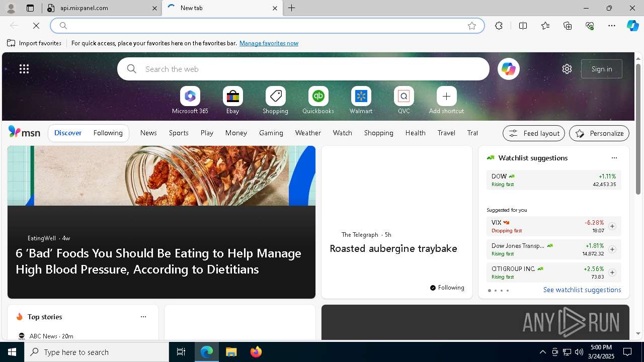
Task: Open Copilot next to web search
Action: 509,69
